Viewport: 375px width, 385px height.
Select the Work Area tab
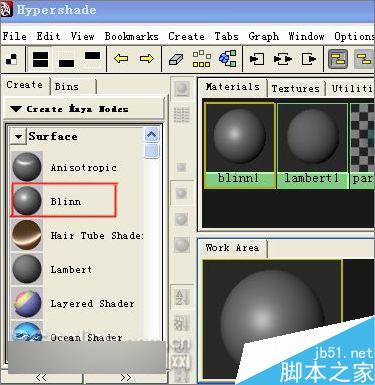coord(233,248)
